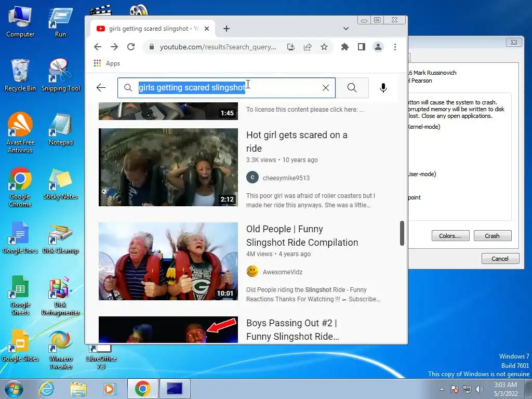
Task: Click the YouTube page scrollbar thumb
Action: coord(402,233)
